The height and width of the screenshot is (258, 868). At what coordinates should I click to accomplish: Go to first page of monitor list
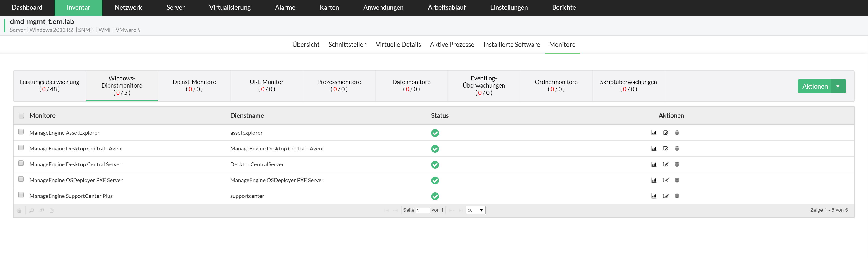[x=386, y=210]
